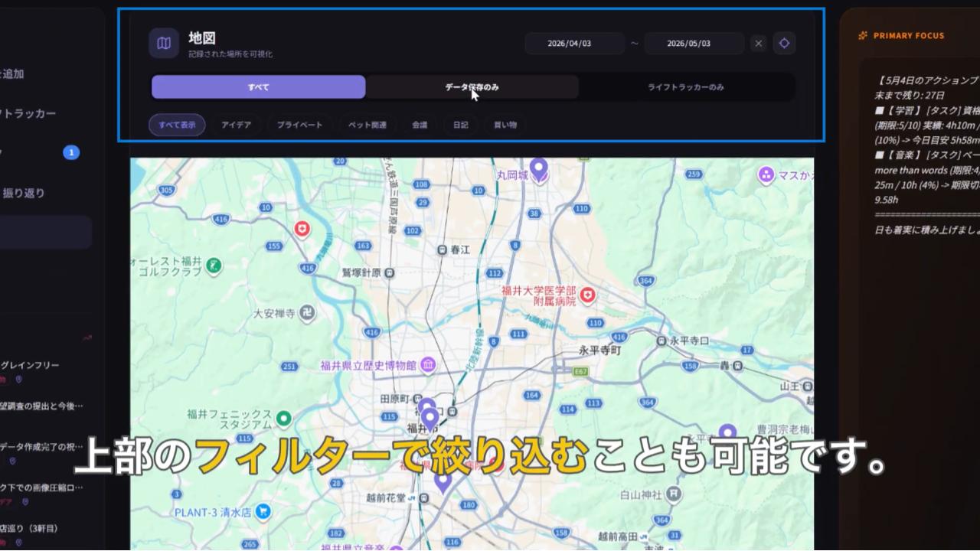Viewport: 980px width, 551px height.
Task: Toggle the アイデア category chip
Action: point(237,125)
